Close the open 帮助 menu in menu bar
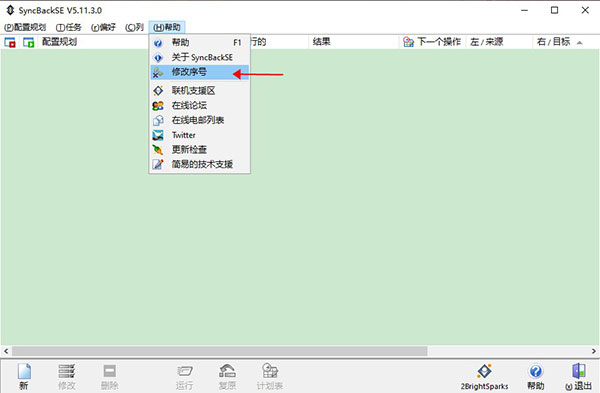 tap(167, 27)
